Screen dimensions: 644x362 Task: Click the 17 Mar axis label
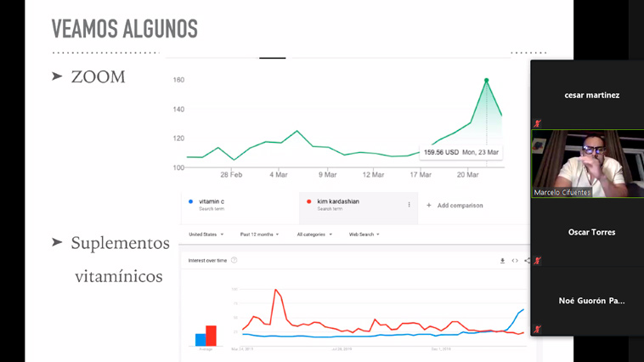[x=421, y=175]
